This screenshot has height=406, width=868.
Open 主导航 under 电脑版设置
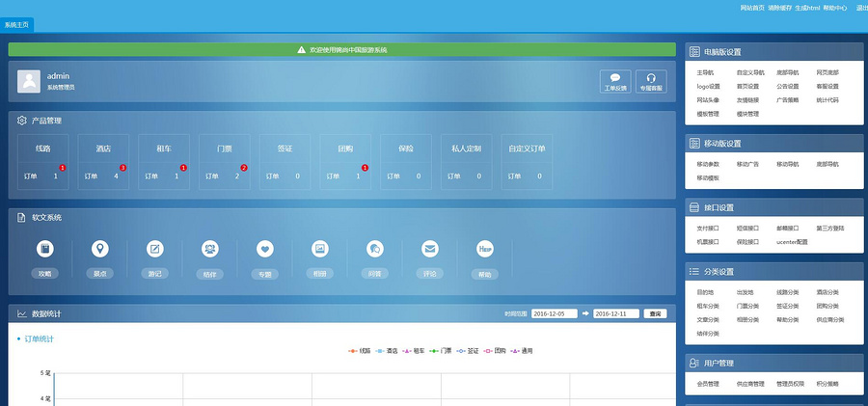(x=705, y=72)
